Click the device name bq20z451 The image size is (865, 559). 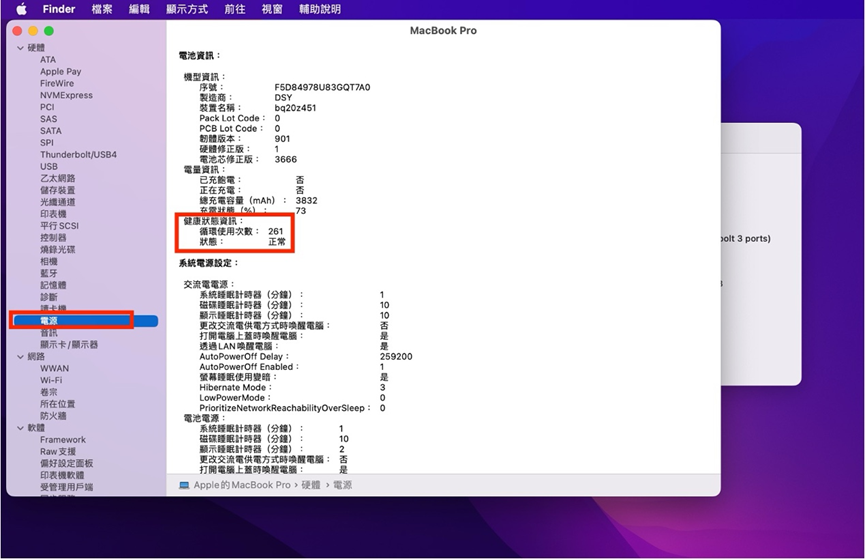pyautogui.click(x=295, y=108)
